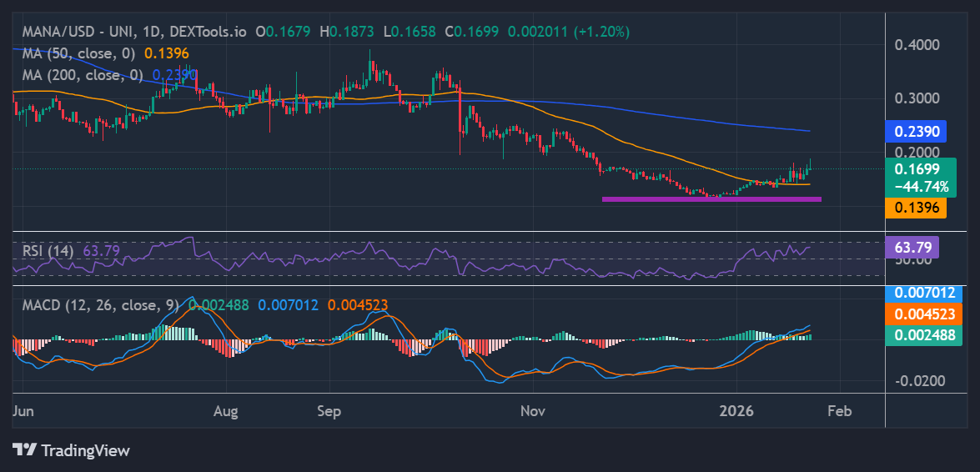980x472 pixels.
Task: Click the blue 0.007012 MACD label
Action: click(x=922, y=294)
